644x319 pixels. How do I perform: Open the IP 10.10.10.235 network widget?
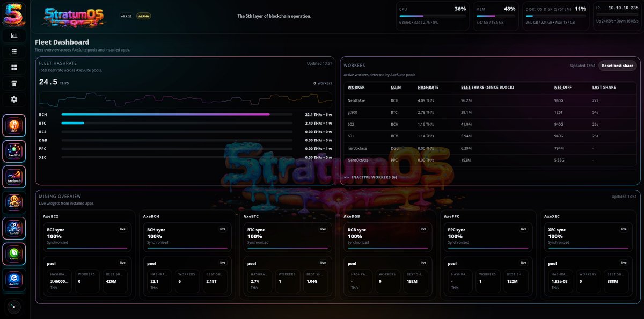(x=618, y=15)
